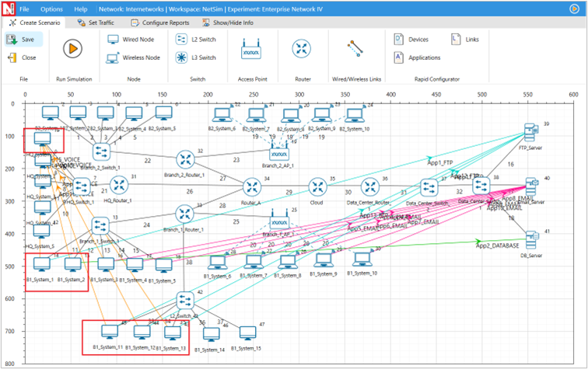Viewport: 588px width, 369px height.
Task: Click the Close button in File group
Action: click(22, 57)
